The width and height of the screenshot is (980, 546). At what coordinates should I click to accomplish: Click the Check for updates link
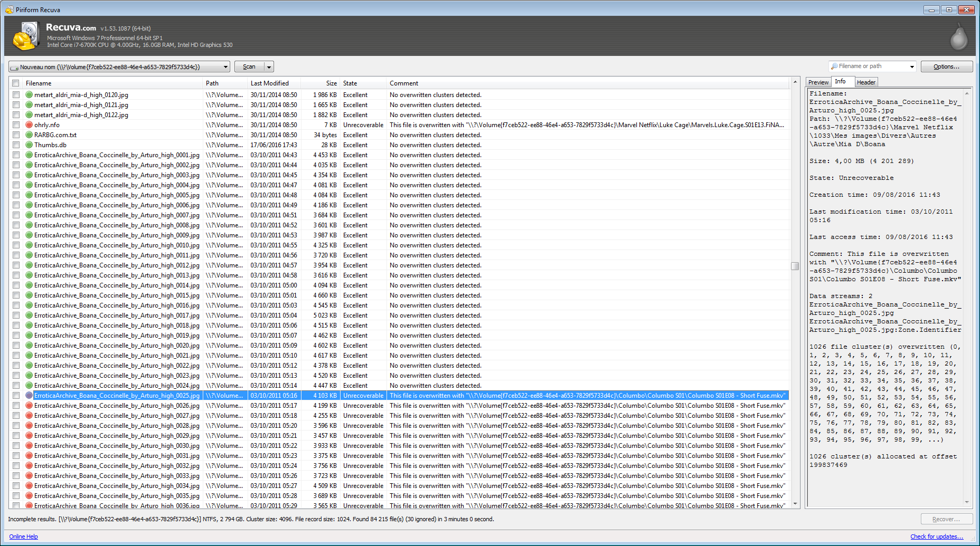[x=937, y=537]
